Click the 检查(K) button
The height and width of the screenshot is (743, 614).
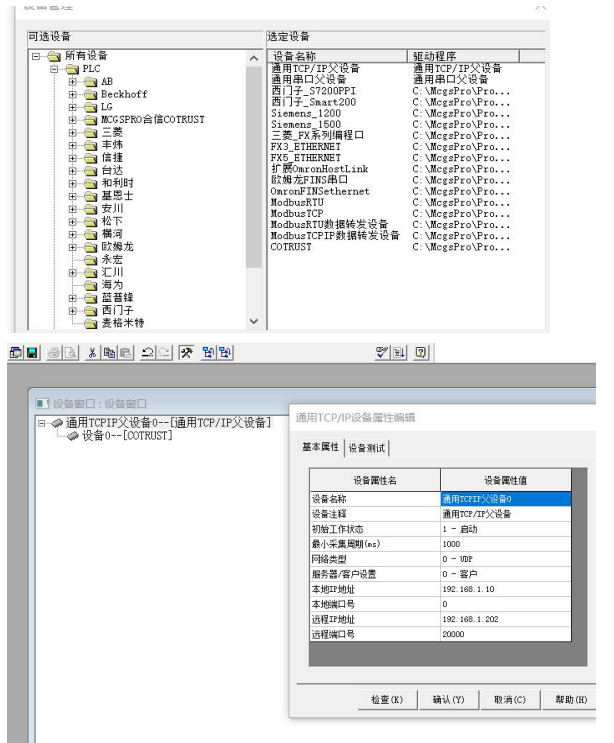click(x=387, y=699)
